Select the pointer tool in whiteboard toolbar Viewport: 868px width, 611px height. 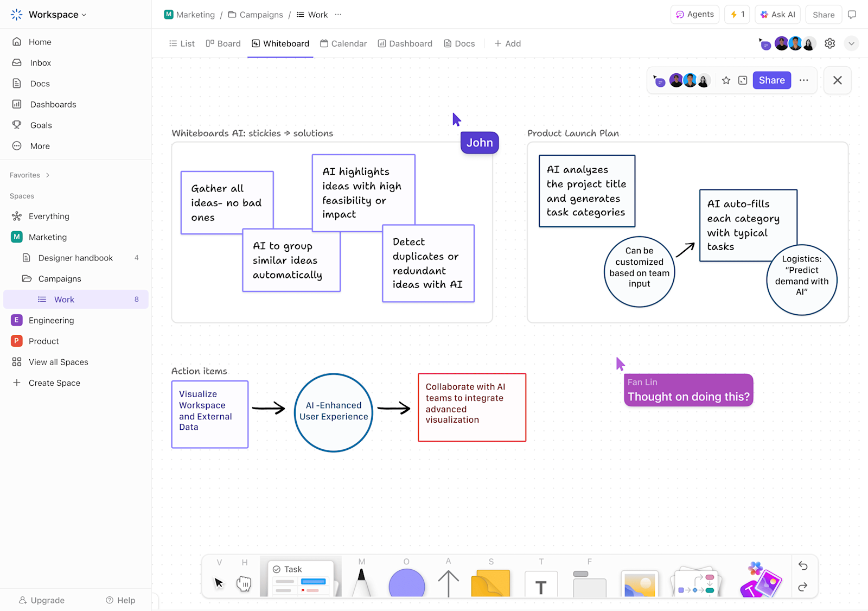pyautogui.click(x=219, y=583)
